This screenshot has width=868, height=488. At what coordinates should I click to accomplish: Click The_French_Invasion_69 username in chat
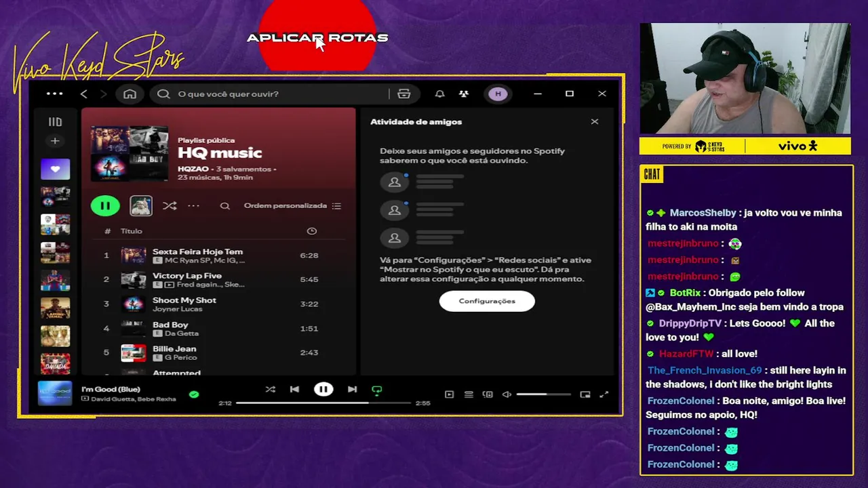click(x=705, y=371)
